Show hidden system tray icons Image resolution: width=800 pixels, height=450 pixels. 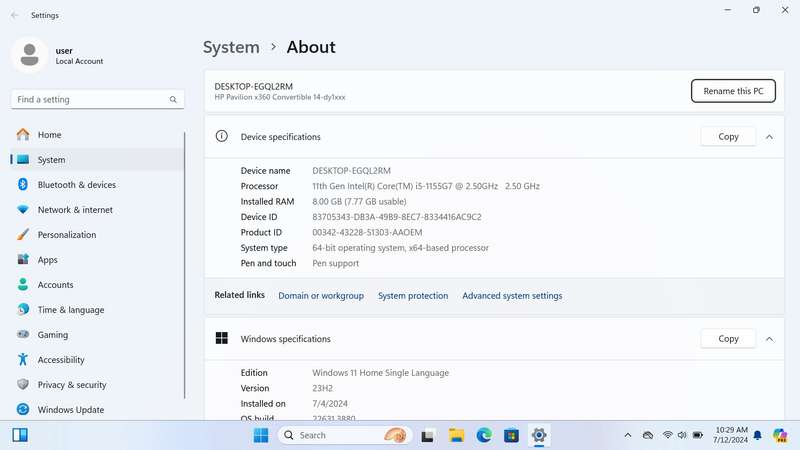pos(628,435)
